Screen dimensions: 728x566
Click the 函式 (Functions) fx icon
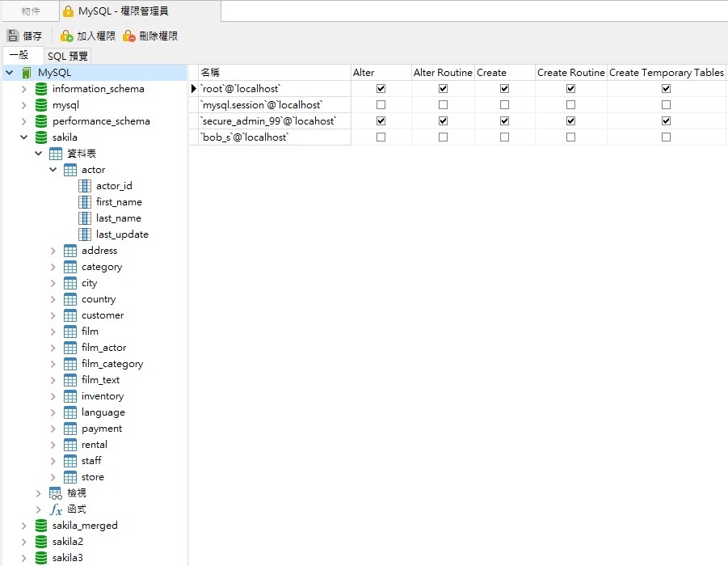click(x=56, y=509)
